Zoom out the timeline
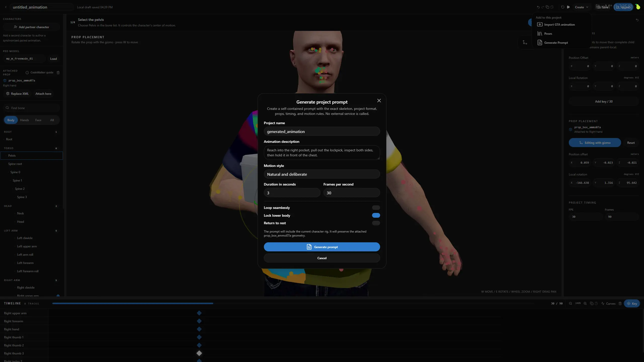Screen dimensions: 644x362 pyautogui.click(x=570, y=303)
